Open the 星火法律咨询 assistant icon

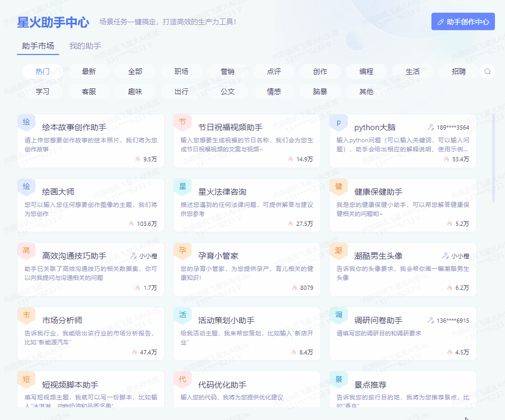[182, 187]
